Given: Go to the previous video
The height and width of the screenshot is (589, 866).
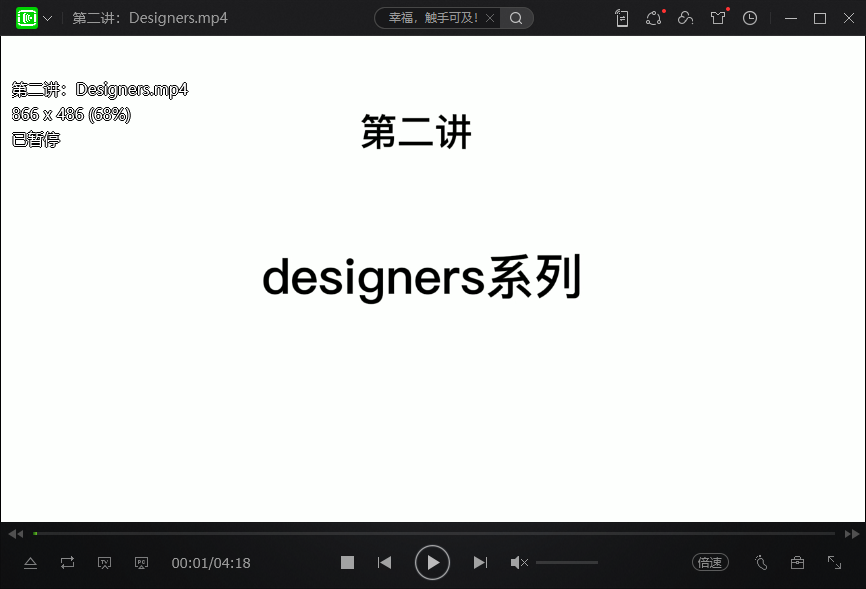Looking at the screenshot, I should pyautogui.click(x=384, y=562).
